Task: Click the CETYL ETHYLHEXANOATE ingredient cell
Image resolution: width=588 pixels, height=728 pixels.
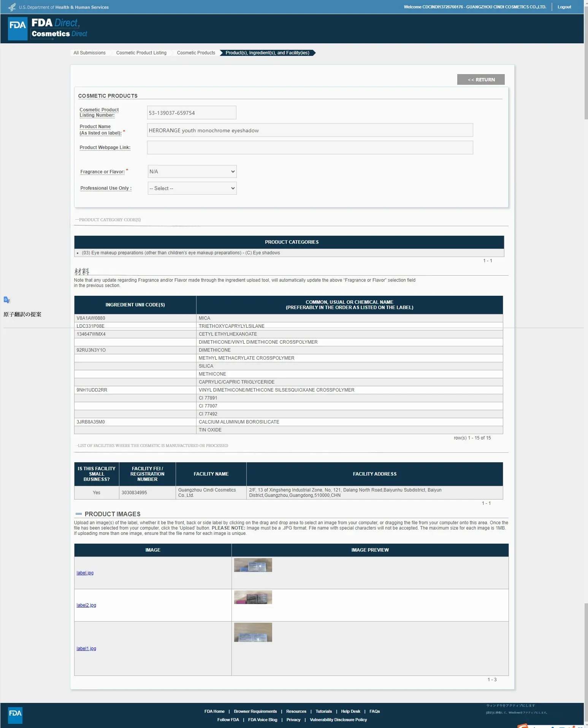Action: 349,334
